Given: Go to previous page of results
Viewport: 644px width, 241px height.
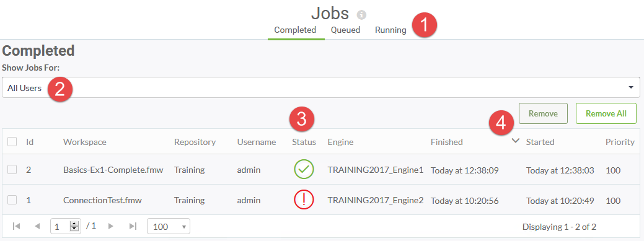Looking at the screenshot, I should pyautogui.click(x=37, y=226).
